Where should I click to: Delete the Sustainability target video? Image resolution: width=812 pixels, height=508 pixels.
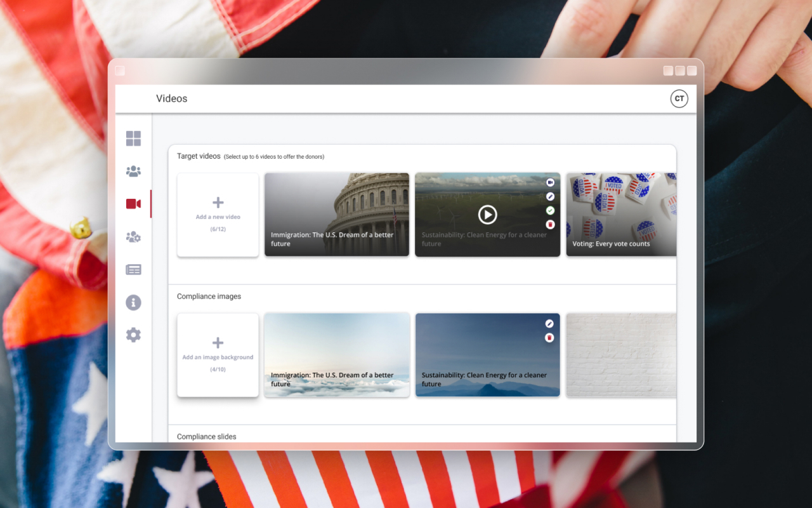pyautogui.click(x=550, y=224)
